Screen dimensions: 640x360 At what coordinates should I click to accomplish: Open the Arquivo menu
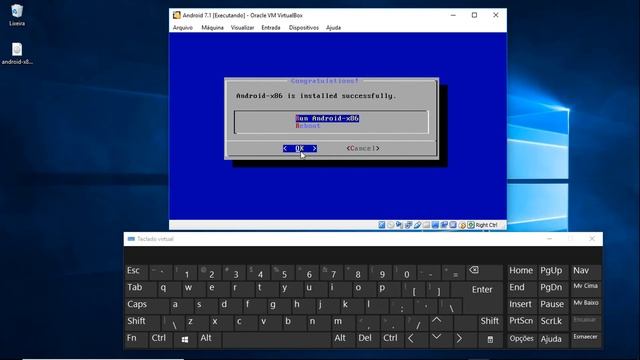pos(182,28)
